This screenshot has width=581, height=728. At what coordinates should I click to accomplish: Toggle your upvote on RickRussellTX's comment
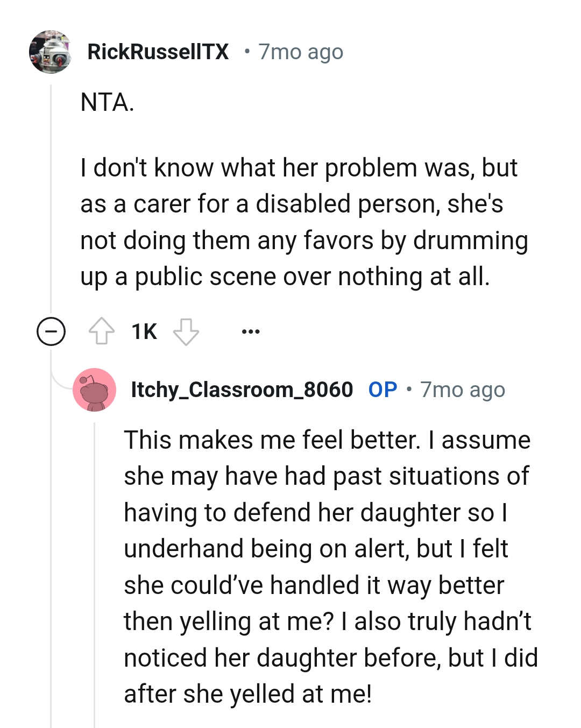102,331
